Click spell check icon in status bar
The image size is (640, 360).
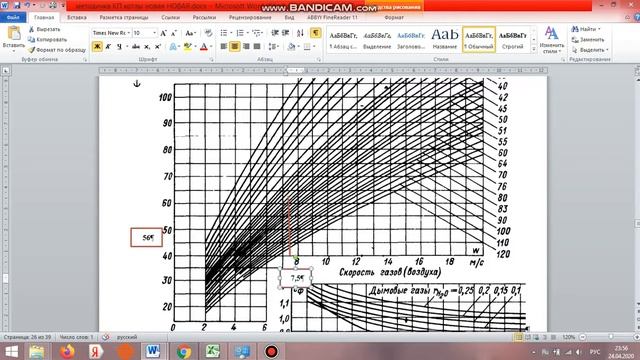click(x=106, y=337)
